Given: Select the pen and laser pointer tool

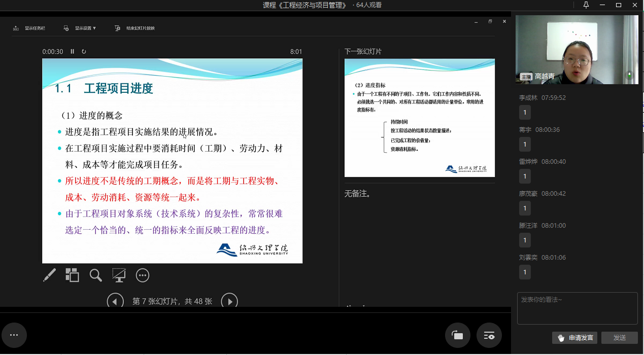Looking at the screenshot, I should click(x=49, y=275).
